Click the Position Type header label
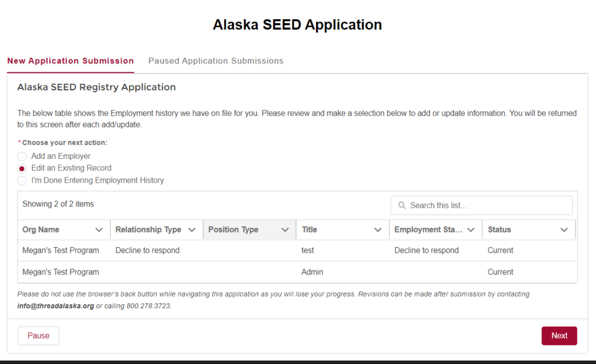This screenshot has width=596, height=364. 233,230
